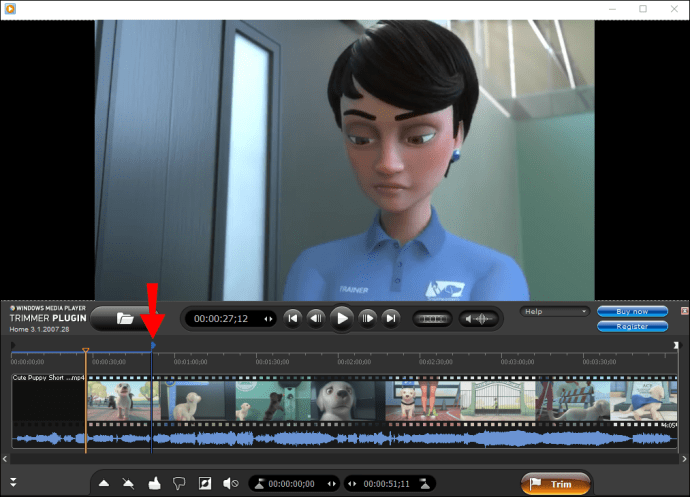Play the video

pos(341,318)
